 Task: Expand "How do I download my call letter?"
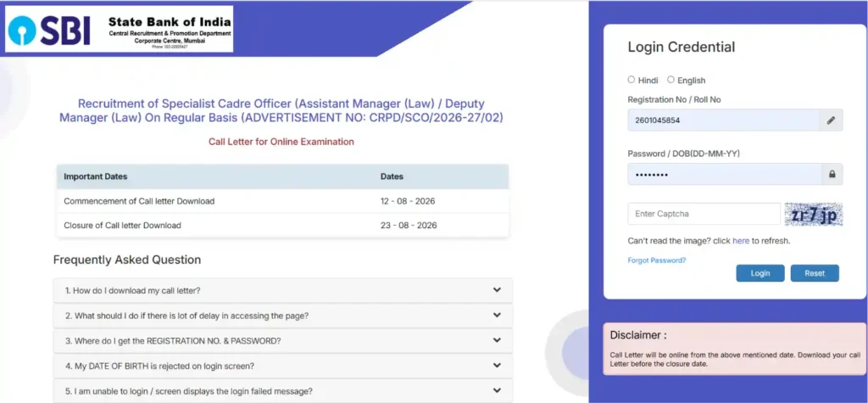coord(282,290)
